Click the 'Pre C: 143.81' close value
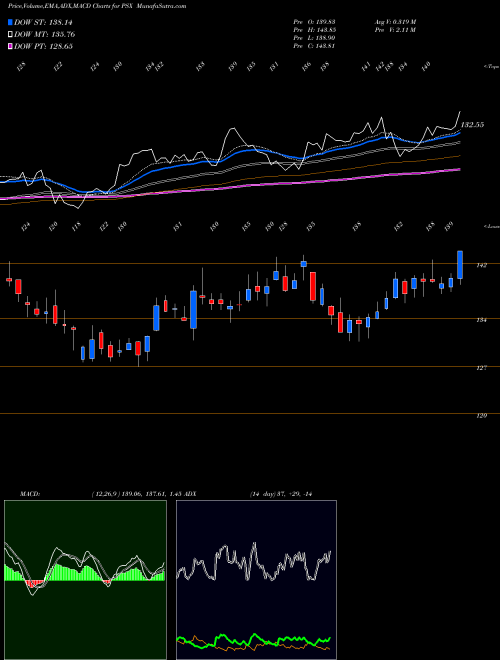This screenshot has width=500, height=660. point(314,46)
